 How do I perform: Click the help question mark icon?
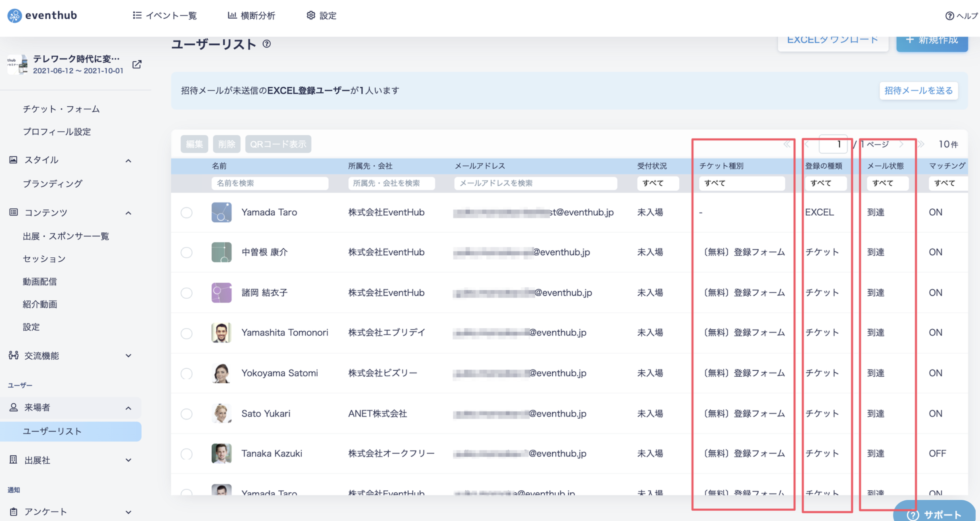coord(950,16)
